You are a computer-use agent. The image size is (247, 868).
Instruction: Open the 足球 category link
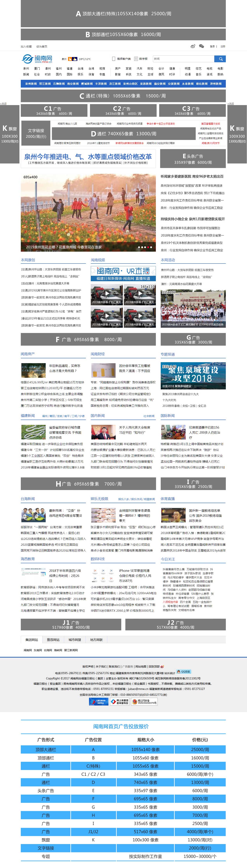tap(150, 75)
